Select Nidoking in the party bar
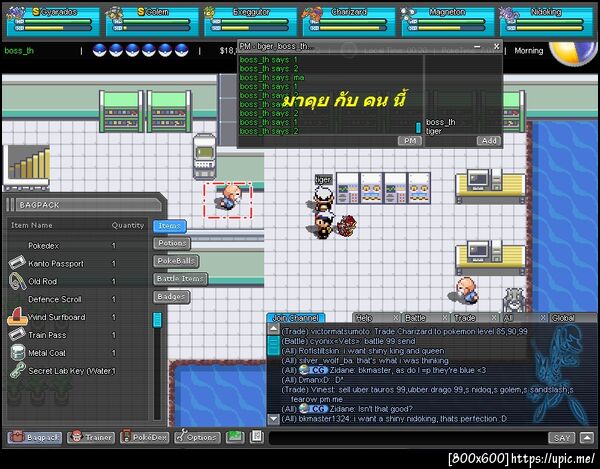Viewport: 600px width, 469px height. [546, 21]
